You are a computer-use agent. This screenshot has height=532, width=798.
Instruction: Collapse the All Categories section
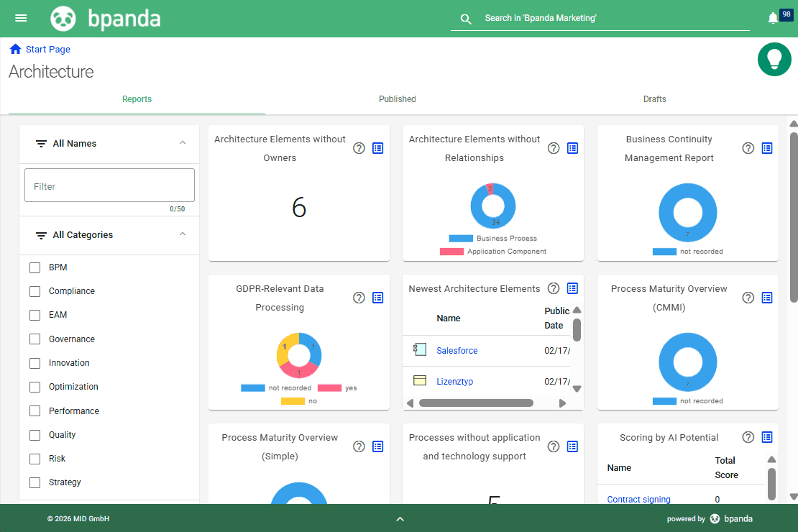183,234
